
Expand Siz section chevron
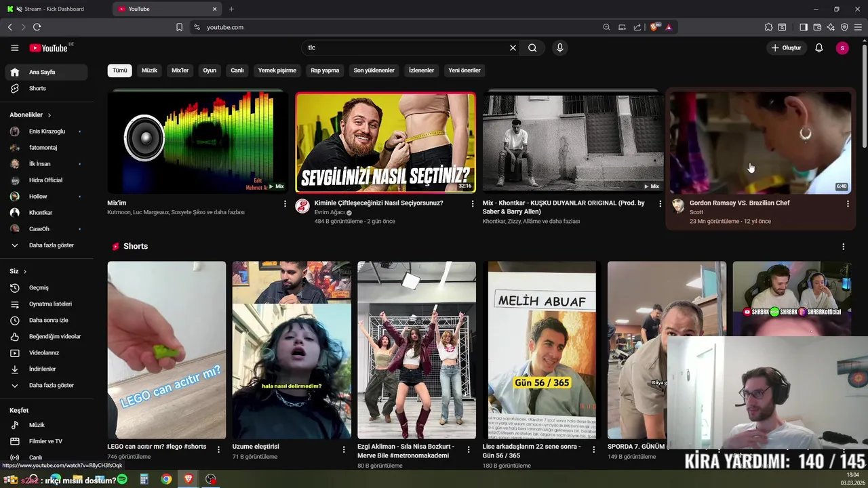point(25,271)
